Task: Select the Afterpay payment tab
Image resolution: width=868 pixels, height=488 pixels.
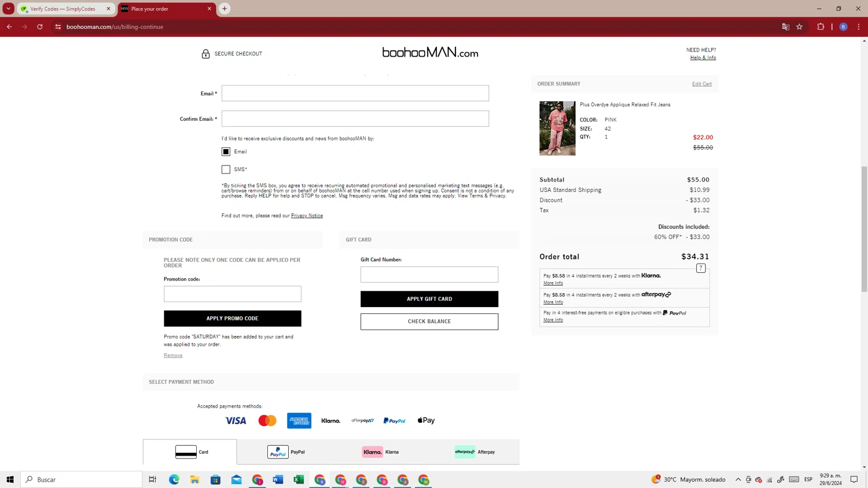Action: 475,452
